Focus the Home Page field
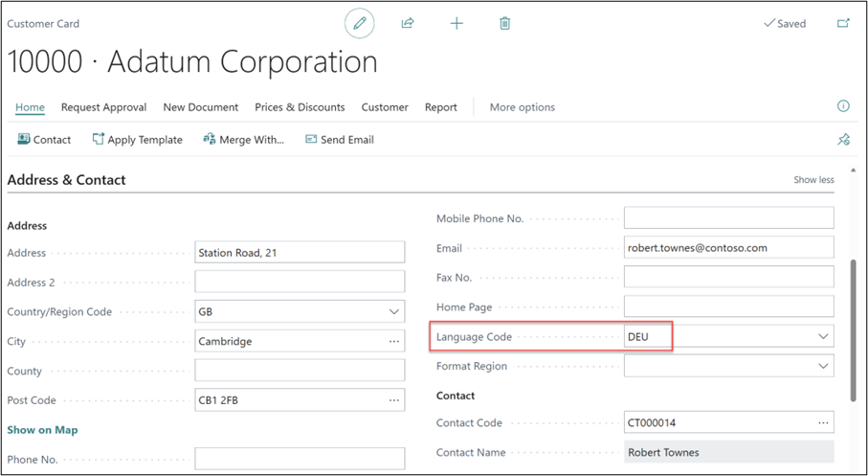868x476 pixels. pyautogui.click(x=729, y=306)
